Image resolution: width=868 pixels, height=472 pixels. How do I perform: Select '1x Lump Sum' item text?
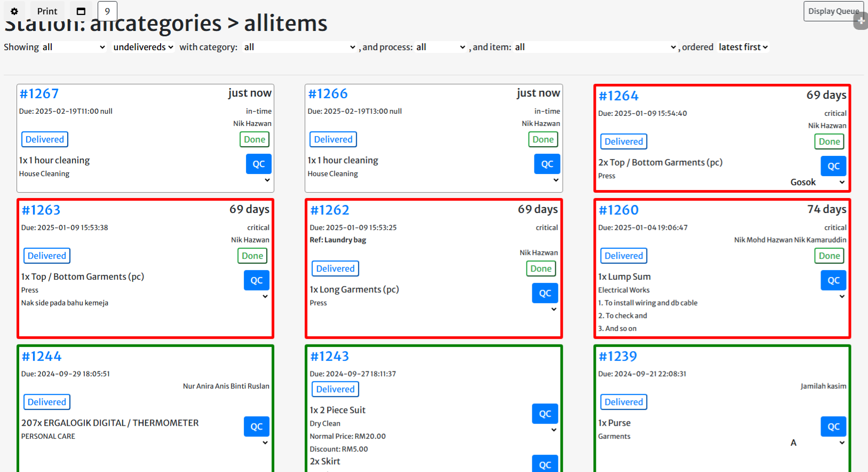pos(624,277)
